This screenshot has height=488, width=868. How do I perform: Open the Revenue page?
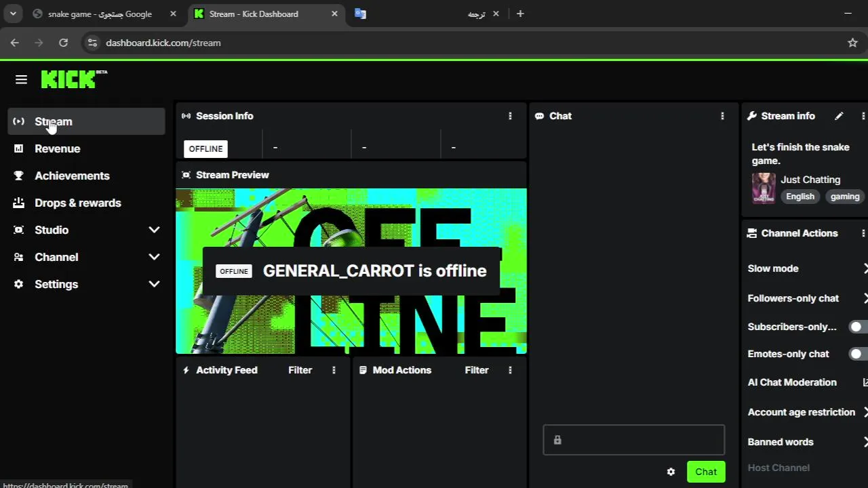86,148
